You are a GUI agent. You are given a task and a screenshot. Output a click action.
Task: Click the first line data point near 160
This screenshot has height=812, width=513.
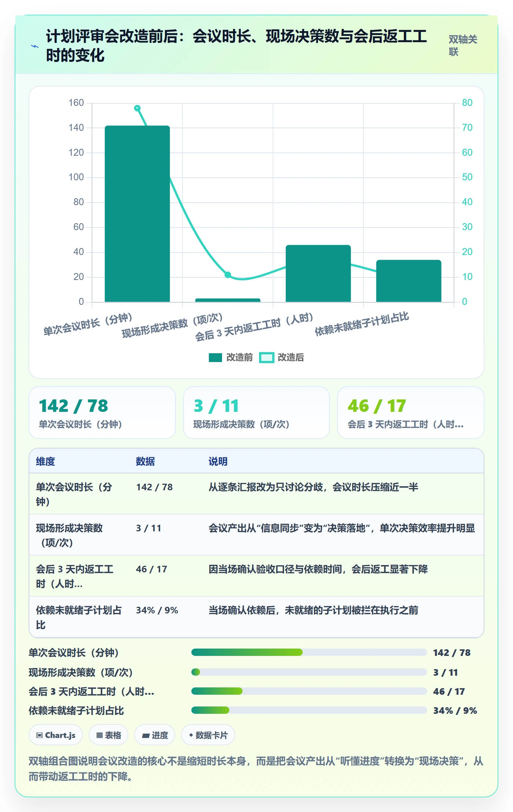(x=137, y=108)
